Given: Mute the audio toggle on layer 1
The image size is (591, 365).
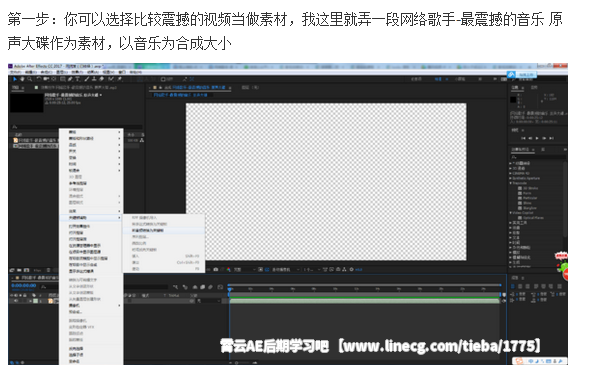Looking at the screenshot, I should pyautogui.click(x=16, y=301).
